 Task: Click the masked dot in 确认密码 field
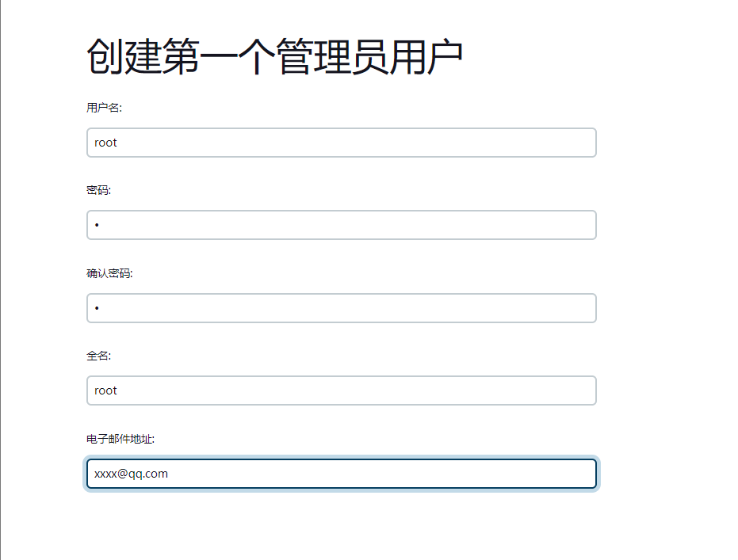click(97, 308)
